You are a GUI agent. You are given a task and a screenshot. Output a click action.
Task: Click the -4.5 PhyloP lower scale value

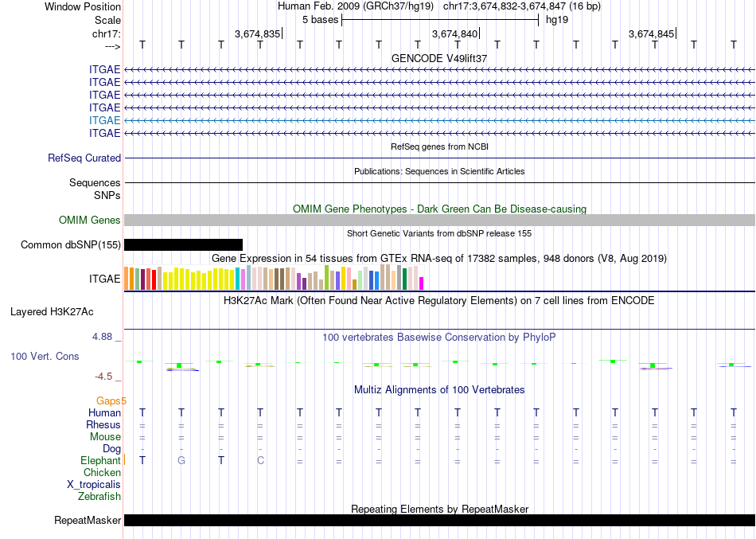[103, 377]
